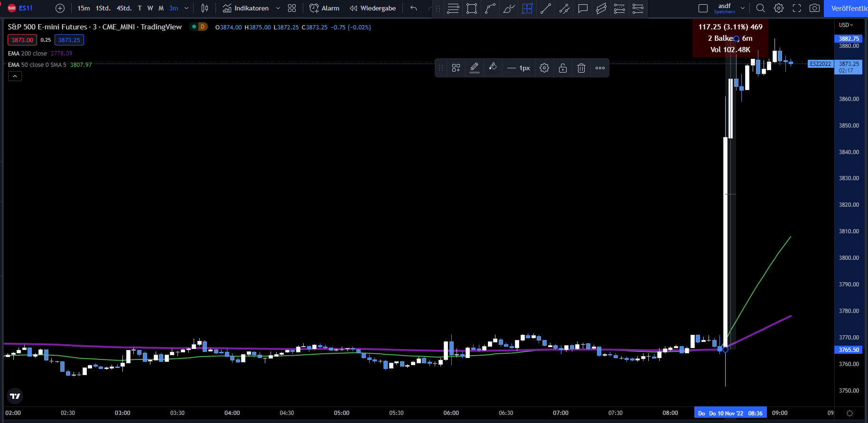The height and width of the screenshot is (423, 868).
Task: Click the 3765.50 price label on axis
Action: pos(849,350)
